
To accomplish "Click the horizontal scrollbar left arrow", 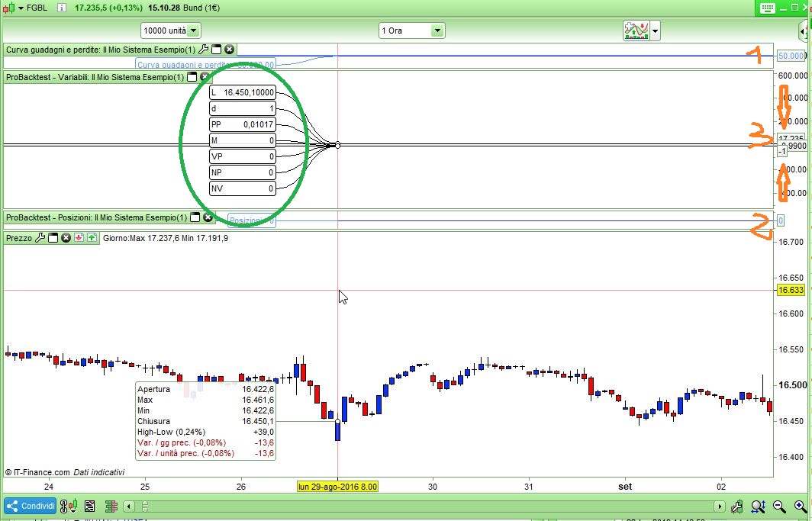I will (x=129, y=506).
